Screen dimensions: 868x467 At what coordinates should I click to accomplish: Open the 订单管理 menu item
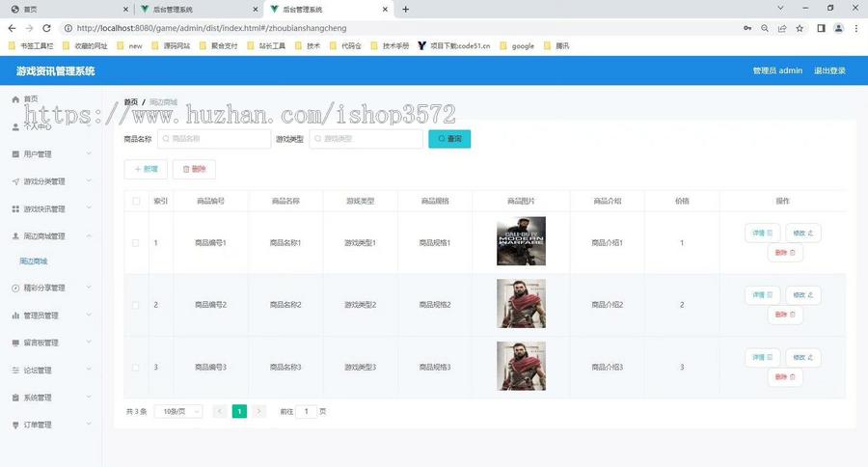(x=51, y=425)
